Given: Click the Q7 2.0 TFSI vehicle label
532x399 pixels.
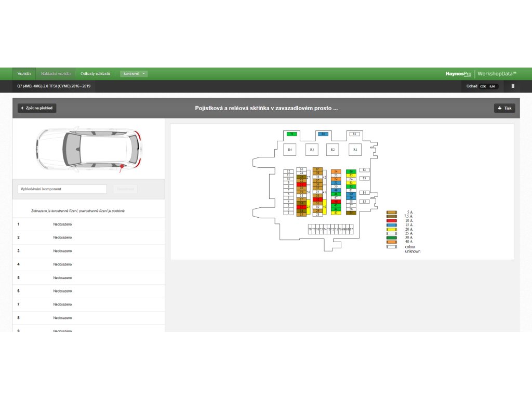Looking at the screenshot, I should click(54, 86).
